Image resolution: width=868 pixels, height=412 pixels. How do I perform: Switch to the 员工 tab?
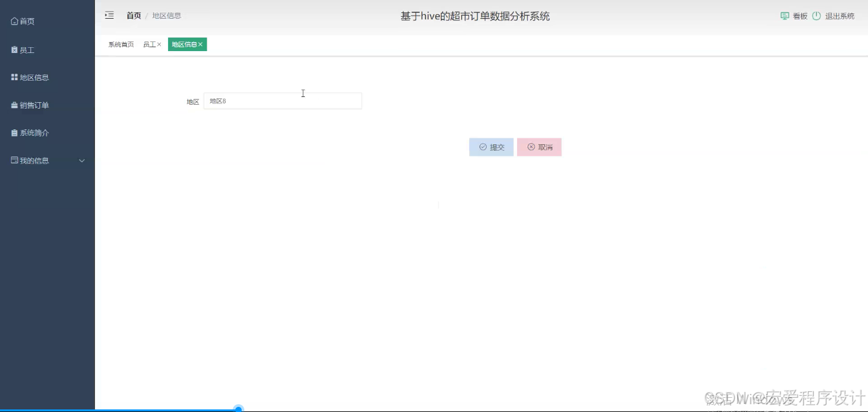[x=148, y=44]
